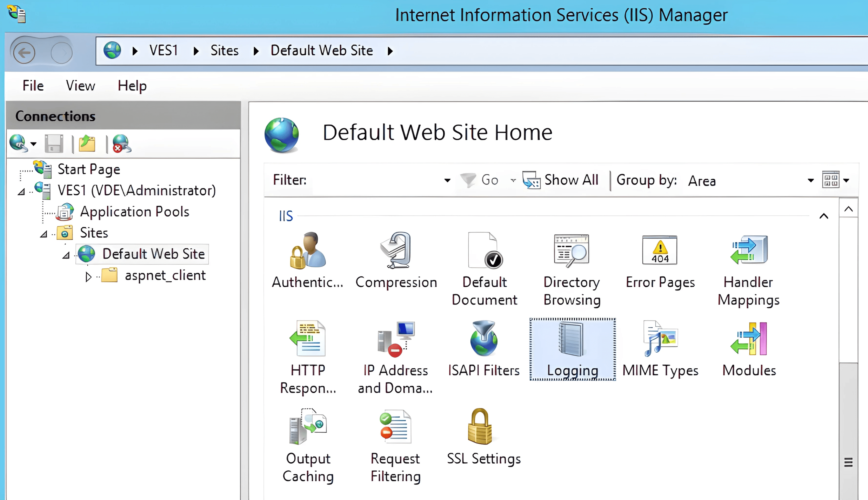Expand the aspnet_client tree node

click(x=88, y=276)
